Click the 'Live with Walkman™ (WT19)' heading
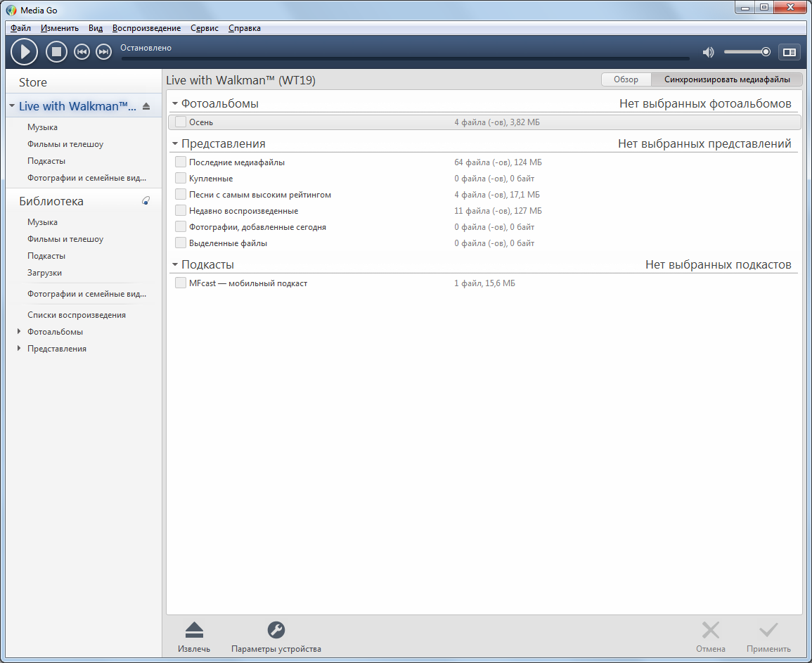The width and height of the screenshot is (812, 663). (x=241, y=80)
